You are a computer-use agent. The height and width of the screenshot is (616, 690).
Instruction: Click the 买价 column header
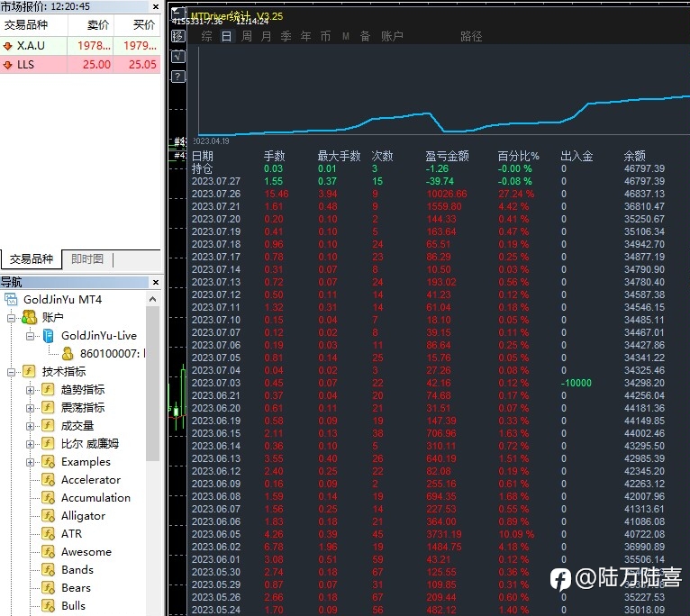coord(144,25)
